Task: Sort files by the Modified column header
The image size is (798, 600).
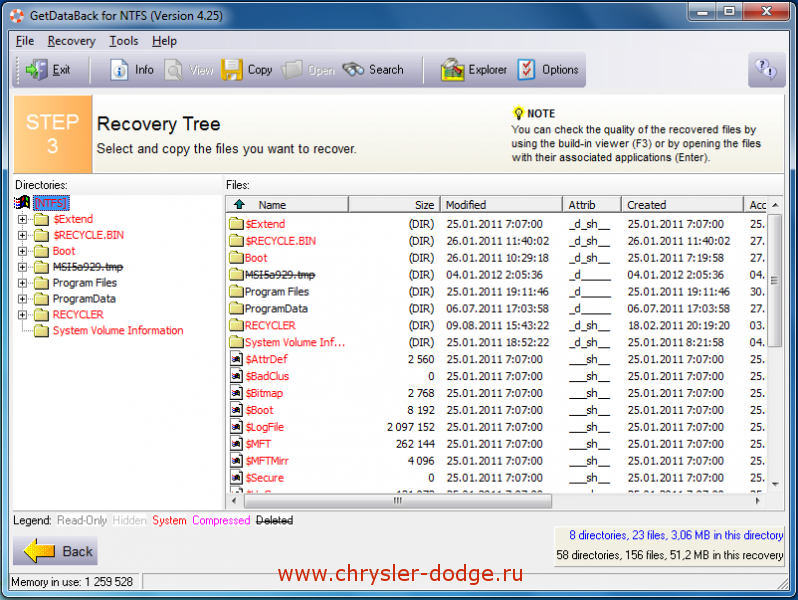Action: tap(501, 205)
